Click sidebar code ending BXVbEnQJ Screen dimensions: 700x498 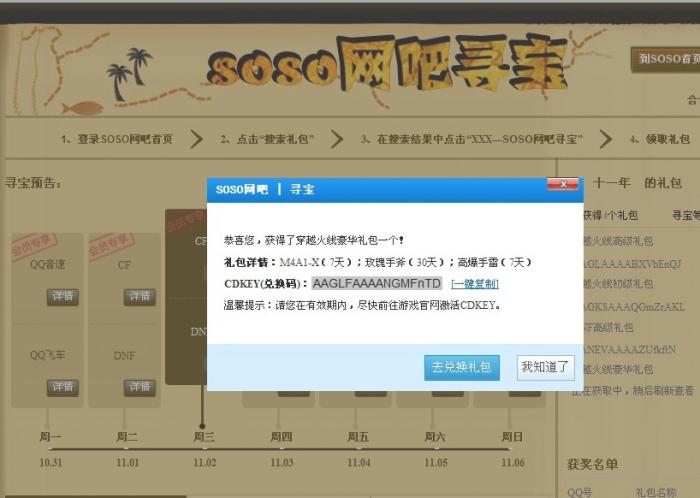coord(632,264)
